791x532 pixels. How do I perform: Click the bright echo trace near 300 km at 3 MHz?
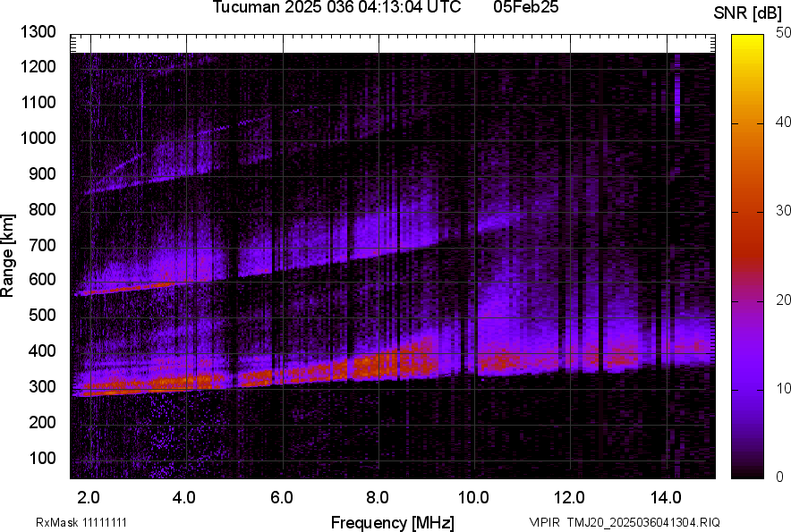pyautogui.click(x=139, y=391)
